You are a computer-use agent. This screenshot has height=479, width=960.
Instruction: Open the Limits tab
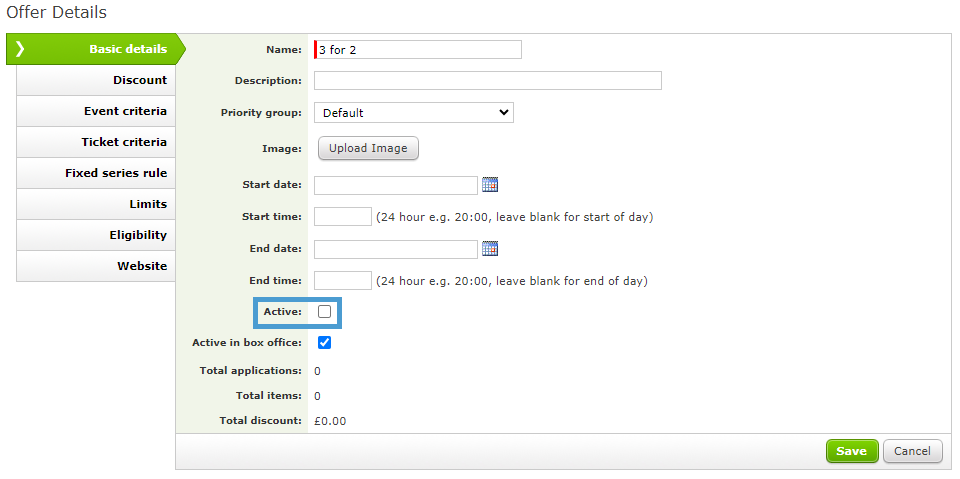click(96, 204)
